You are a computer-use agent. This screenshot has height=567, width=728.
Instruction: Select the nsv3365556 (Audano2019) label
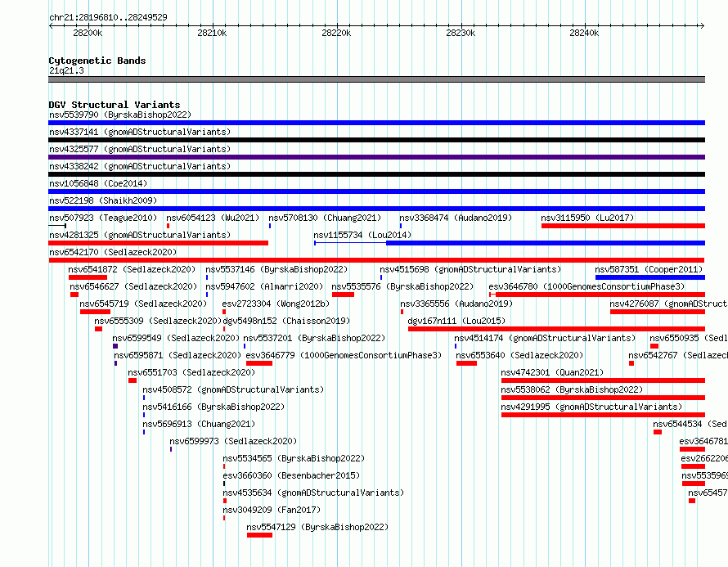pos(456,304)
